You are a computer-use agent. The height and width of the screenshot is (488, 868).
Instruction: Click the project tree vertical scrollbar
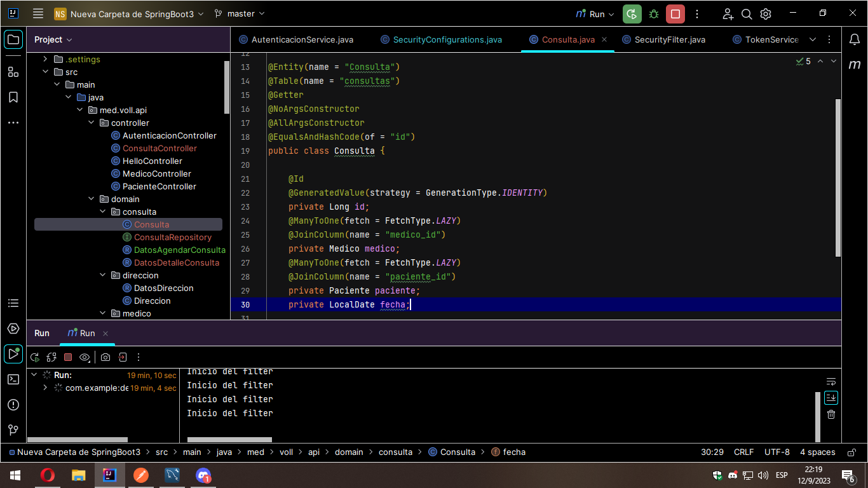click(x=227, y=87)
